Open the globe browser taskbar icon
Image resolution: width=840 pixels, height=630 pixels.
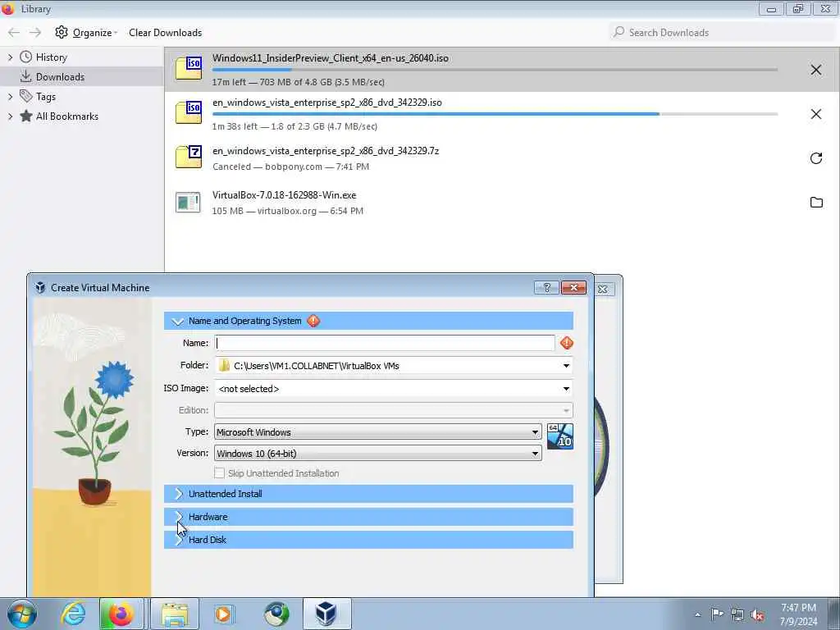click(276, 614)
